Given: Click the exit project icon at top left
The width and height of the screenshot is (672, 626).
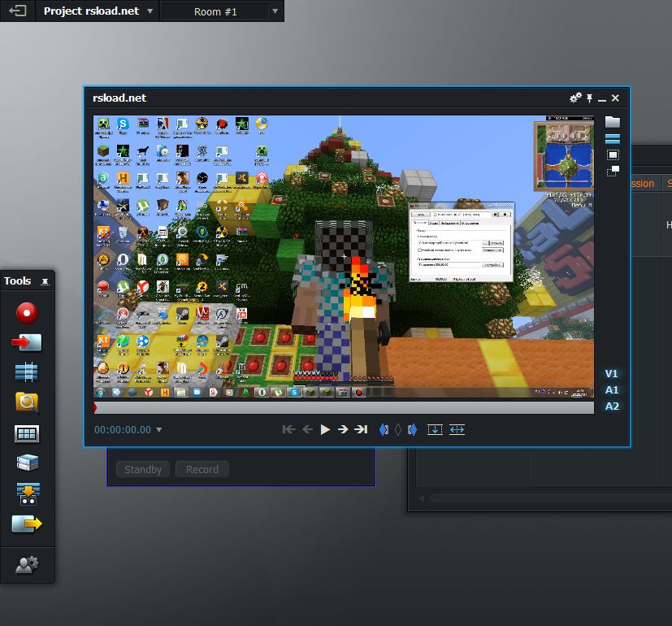Looking at the screenshot, I should point(18,11).
